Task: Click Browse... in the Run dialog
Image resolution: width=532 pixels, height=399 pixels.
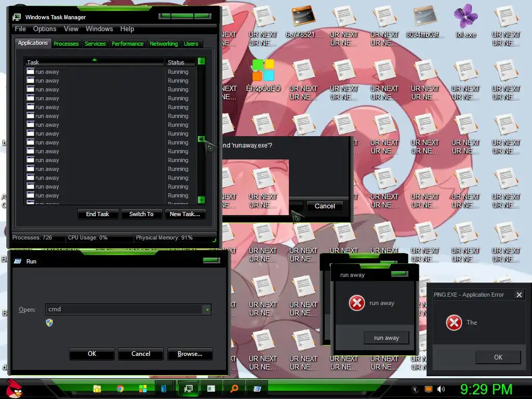Action: (190, 353)
